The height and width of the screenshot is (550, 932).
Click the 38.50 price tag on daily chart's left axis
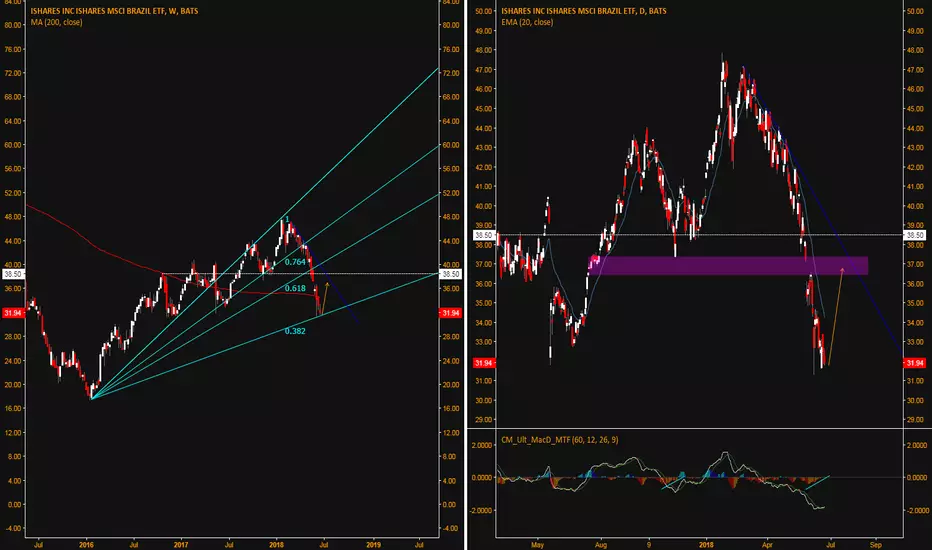pos(483,235)
